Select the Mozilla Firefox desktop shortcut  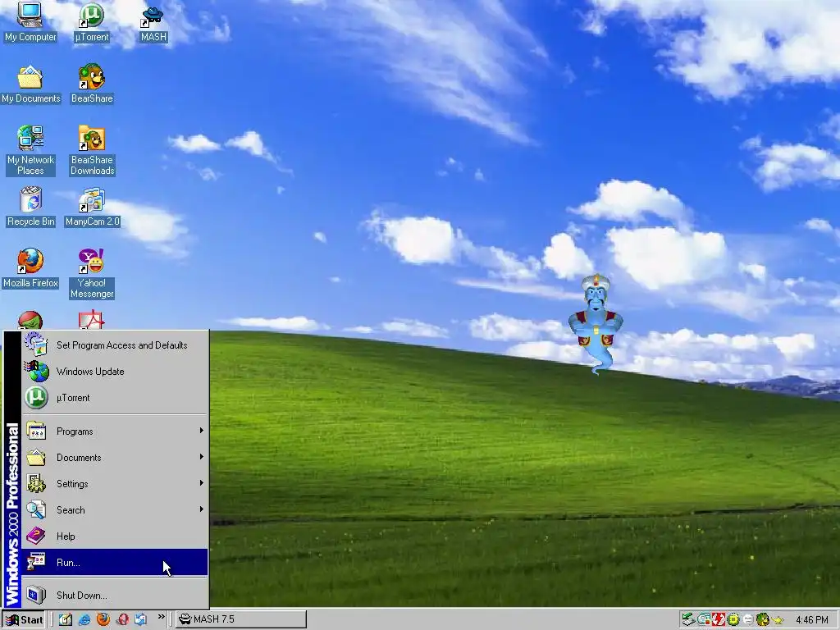pos(30,268)
